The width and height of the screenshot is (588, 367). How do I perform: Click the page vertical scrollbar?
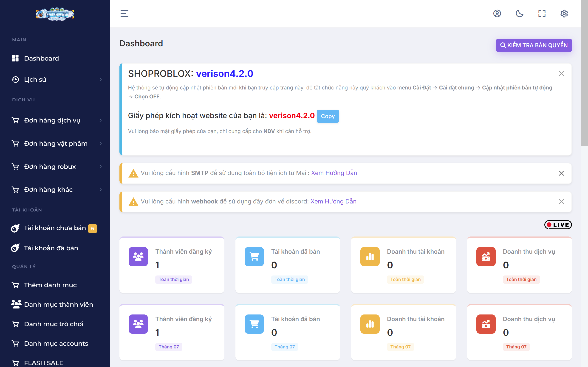[584, 73]
